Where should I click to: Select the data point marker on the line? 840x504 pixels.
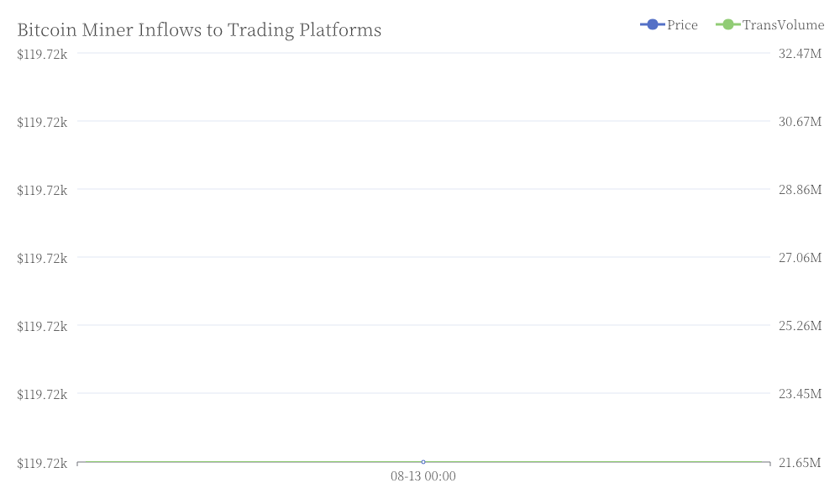[x=423, y=462]
